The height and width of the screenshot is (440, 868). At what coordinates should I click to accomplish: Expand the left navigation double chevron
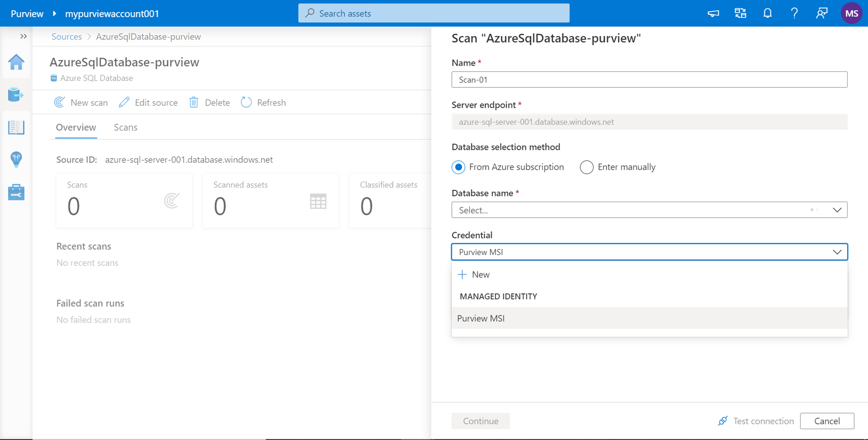(x=23, y=36)
